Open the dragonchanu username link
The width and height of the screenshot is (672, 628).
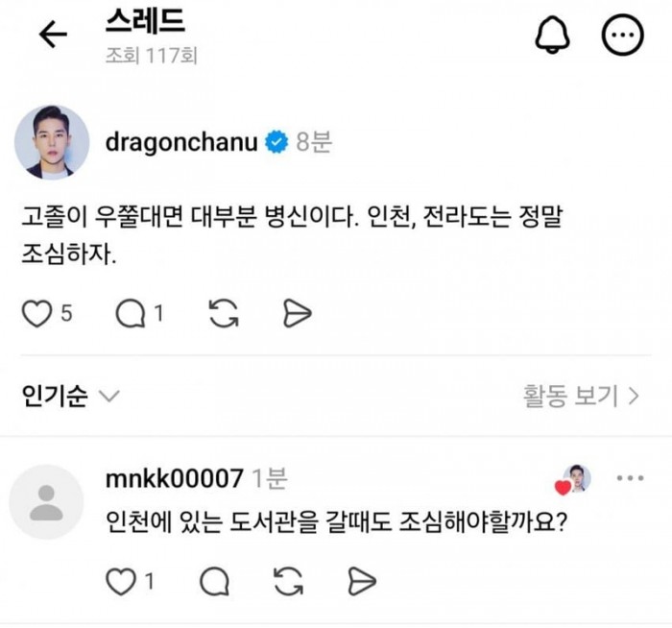pyautogui.click(x=180, y=142)
